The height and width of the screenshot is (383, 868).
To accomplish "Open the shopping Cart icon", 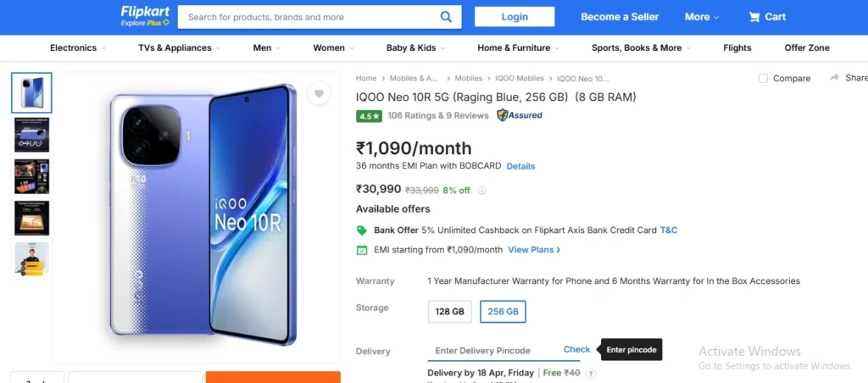I will [754, 17].
